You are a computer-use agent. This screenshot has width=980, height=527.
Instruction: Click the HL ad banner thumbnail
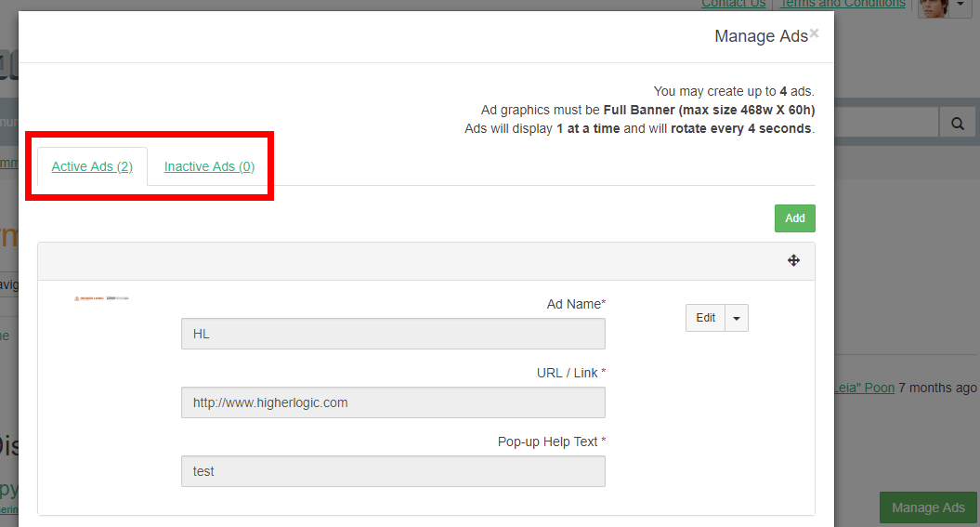(x=101, y=298)
